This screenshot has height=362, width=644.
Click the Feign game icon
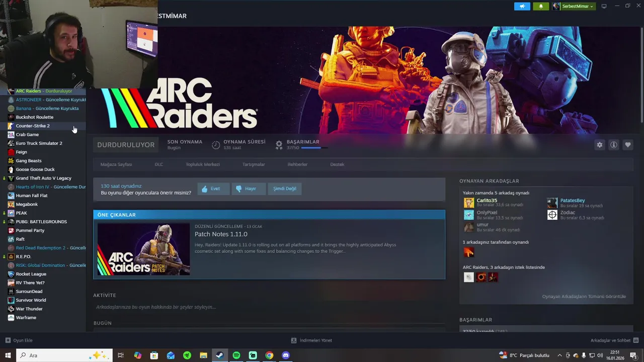click(11, 152)
